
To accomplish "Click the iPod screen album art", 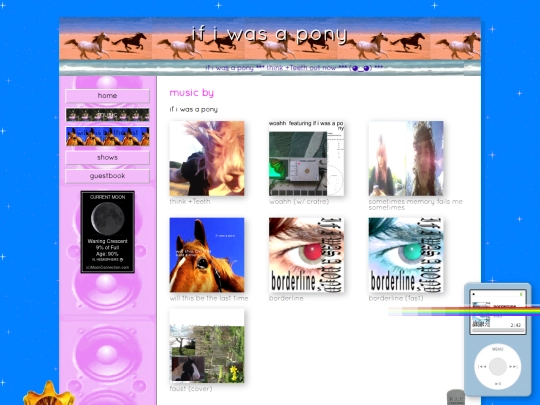I will point(481,314).
